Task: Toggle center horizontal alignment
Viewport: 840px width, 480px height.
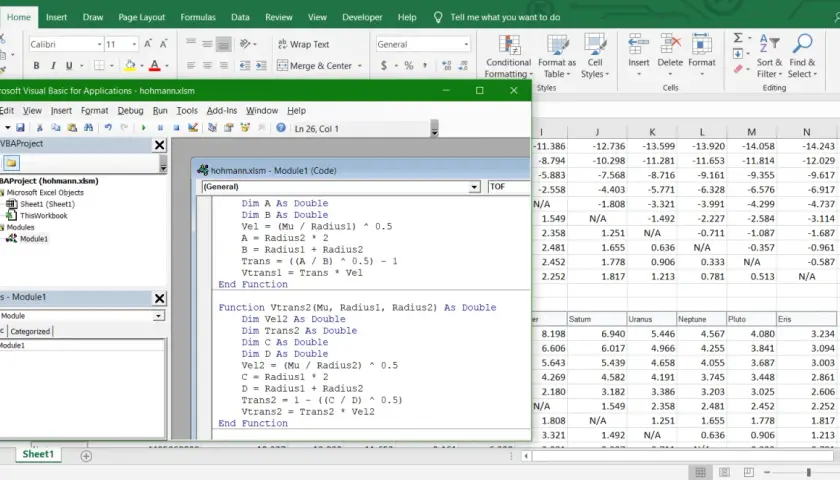Action: [x=207, y=65]
